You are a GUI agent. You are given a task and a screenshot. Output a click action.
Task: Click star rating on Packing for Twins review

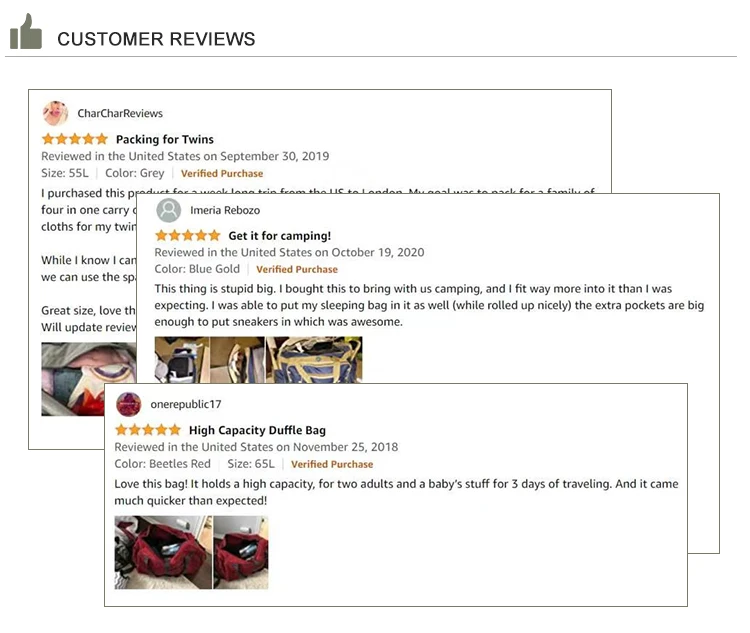point(74,139)
